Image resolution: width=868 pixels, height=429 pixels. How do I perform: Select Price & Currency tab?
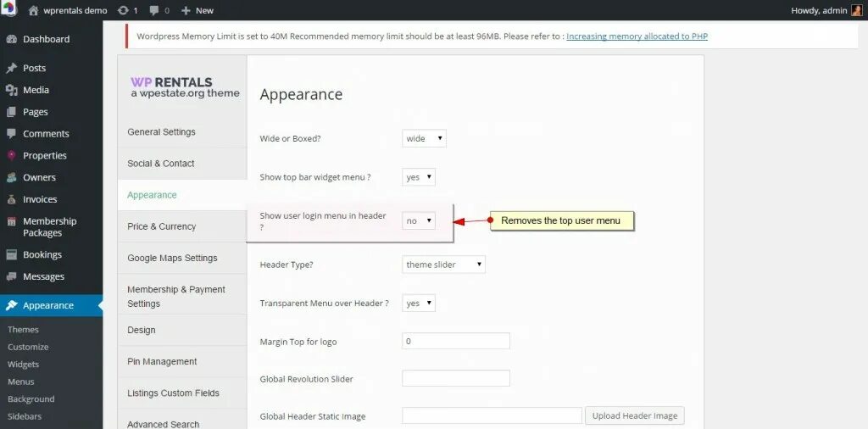click(x=182, y=226)
